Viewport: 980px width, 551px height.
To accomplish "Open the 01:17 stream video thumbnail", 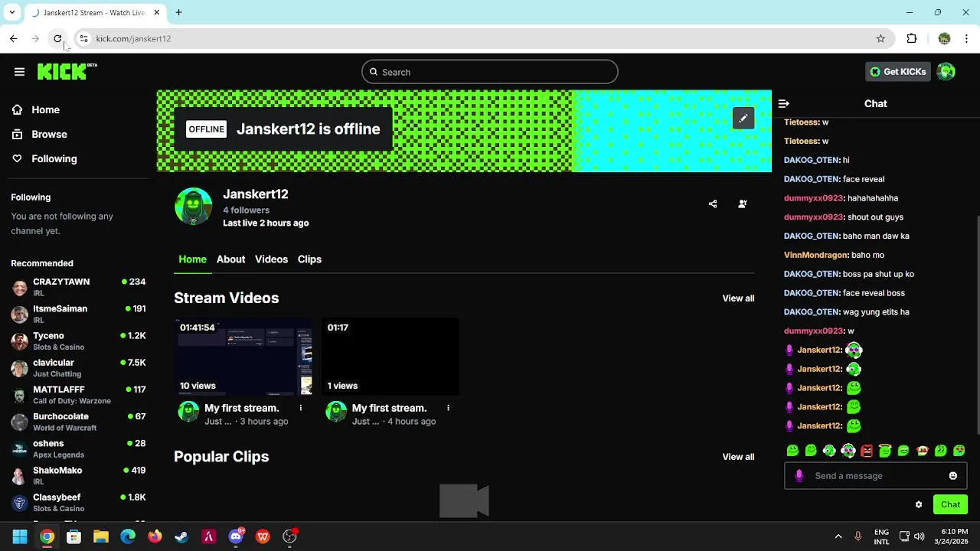I will coord(390,357).
